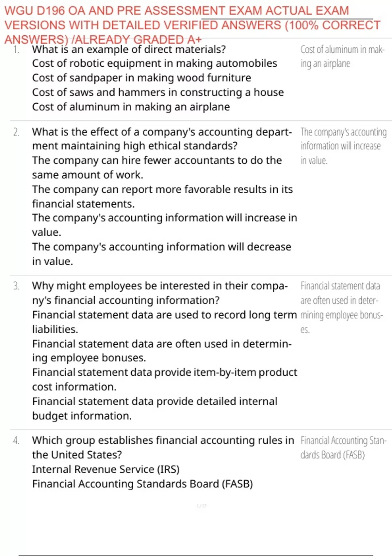The width and height of the screenshot is (392, 556).
Task: Select option 'used to record long term liabilities'
Action: [x=164, y=322]
